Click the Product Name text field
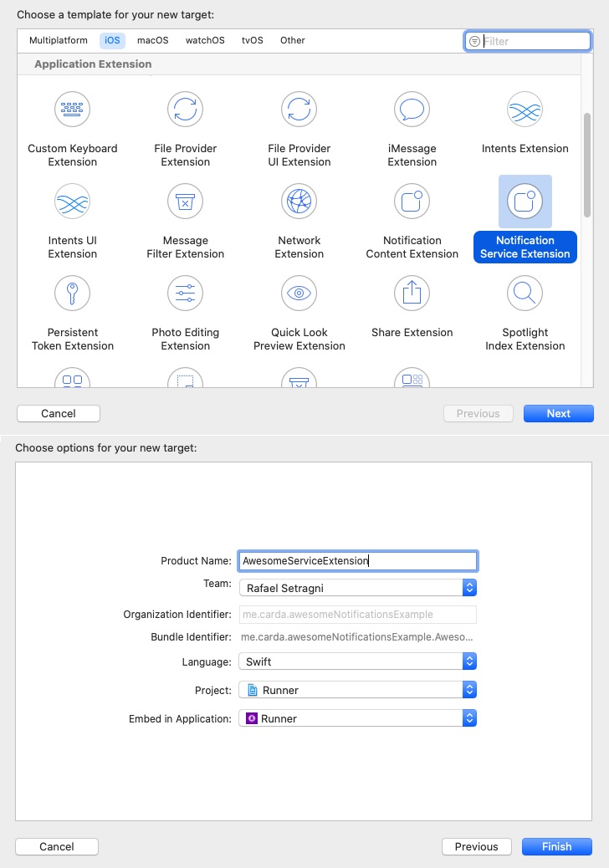609x868 pixels. coord(358,561)
